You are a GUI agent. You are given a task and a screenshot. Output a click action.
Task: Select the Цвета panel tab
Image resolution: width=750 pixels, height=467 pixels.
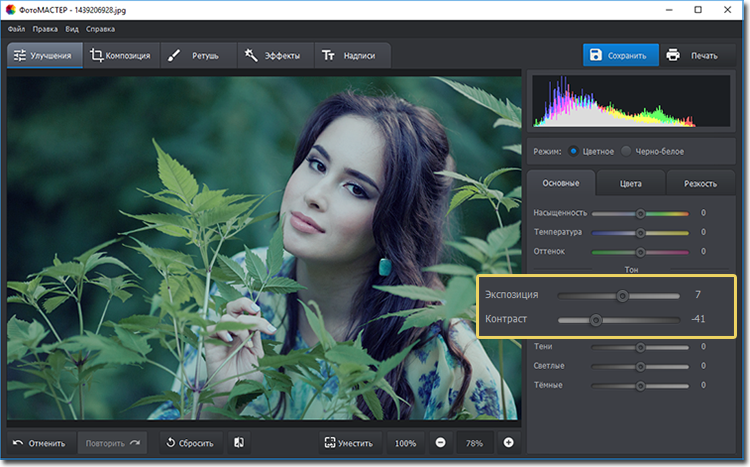coord(630,183)
